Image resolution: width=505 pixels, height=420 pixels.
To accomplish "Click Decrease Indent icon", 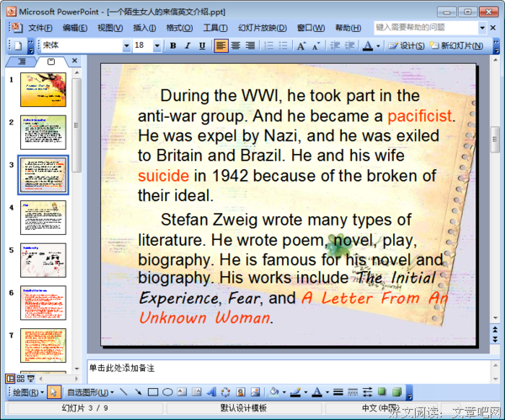I will pos(335,45).
